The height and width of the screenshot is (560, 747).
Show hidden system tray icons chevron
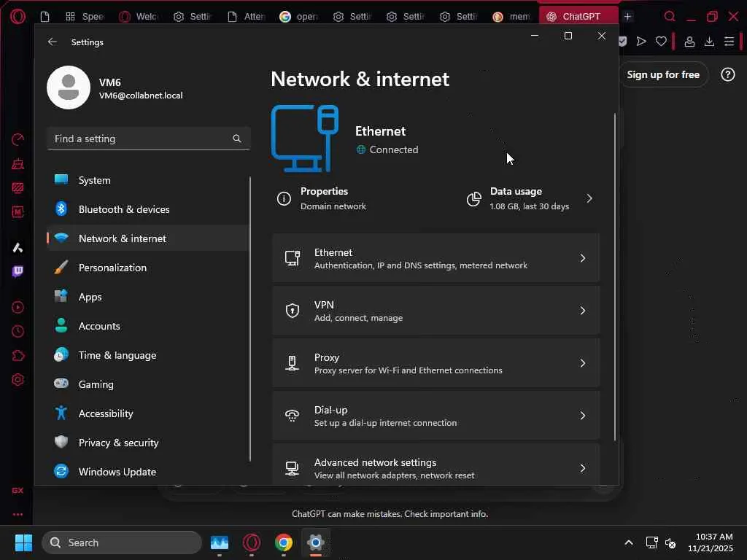coord(628,542)
